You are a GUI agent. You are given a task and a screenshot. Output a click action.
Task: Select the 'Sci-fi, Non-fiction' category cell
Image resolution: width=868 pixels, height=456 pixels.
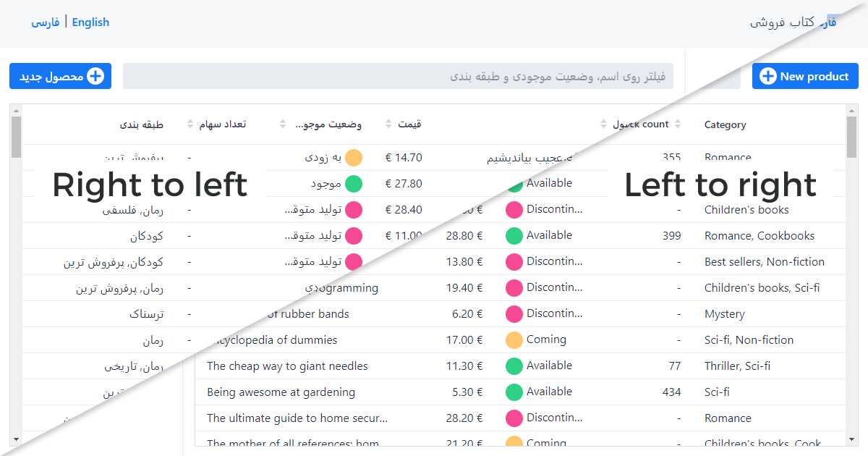point(749,340)
